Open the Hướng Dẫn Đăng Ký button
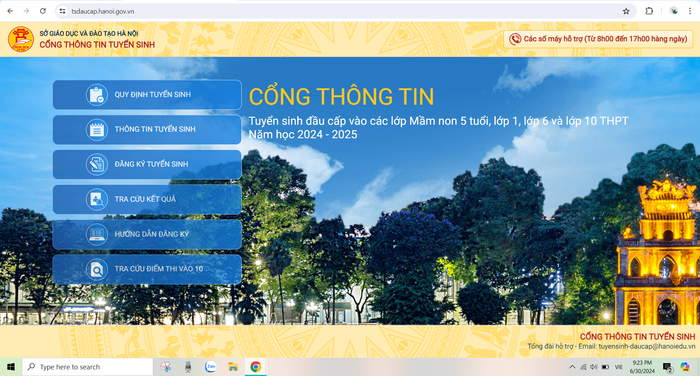 (147, 234)
